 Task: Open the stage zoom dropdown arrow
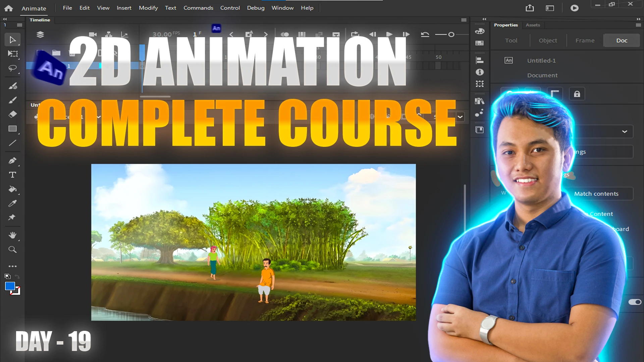pos(460,117)
